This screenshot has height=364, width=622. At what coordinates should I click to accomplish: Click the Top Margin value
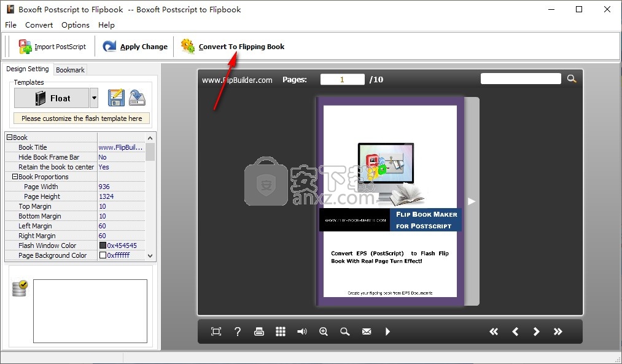pyautogui.click(x=103, y=206)
